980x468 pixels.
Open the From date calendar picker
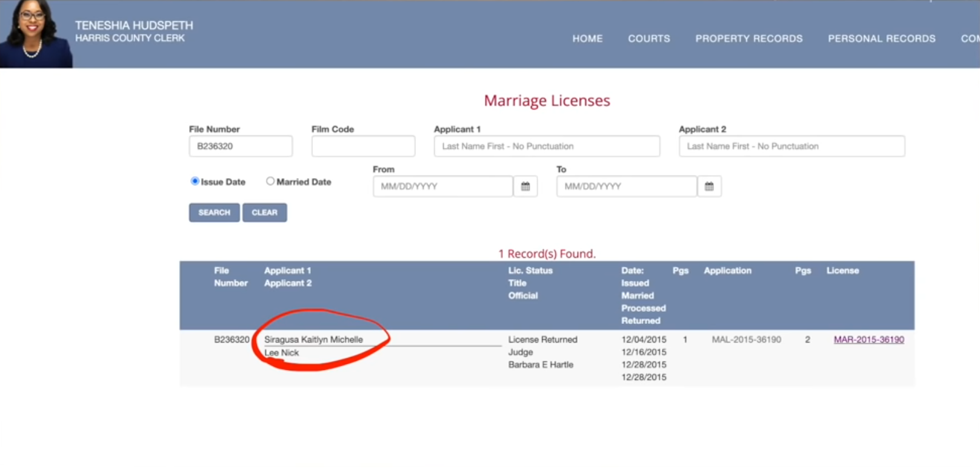[525, 186]
